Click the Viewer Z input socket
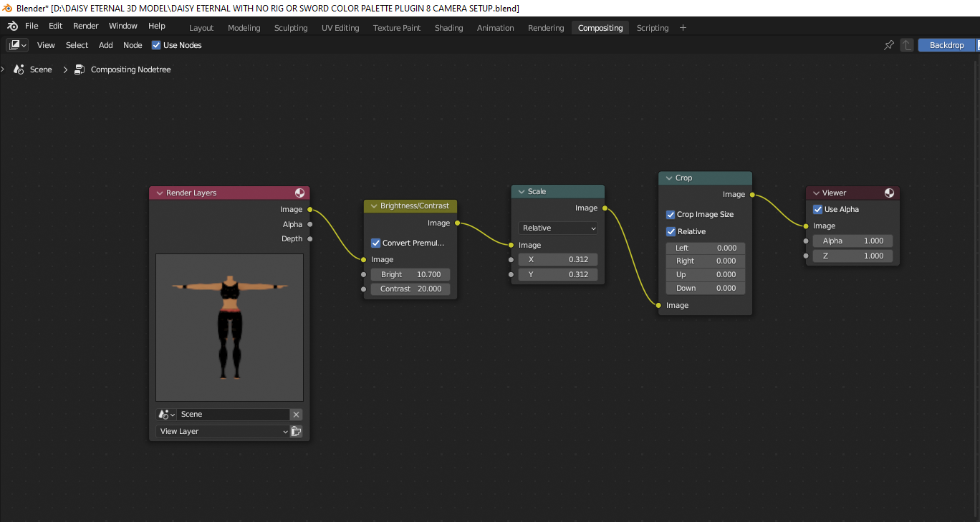 806,256
